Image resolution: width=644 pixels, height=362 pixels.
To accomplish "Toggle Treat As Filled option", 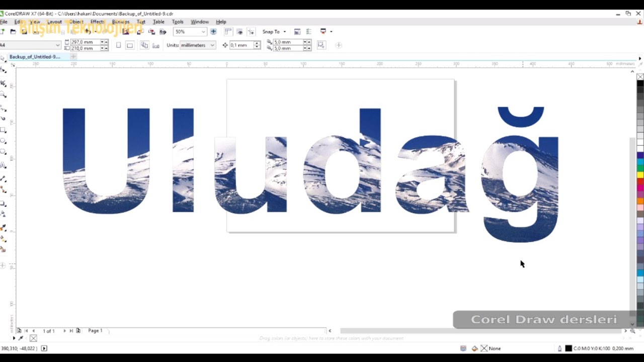I will 321,45.
